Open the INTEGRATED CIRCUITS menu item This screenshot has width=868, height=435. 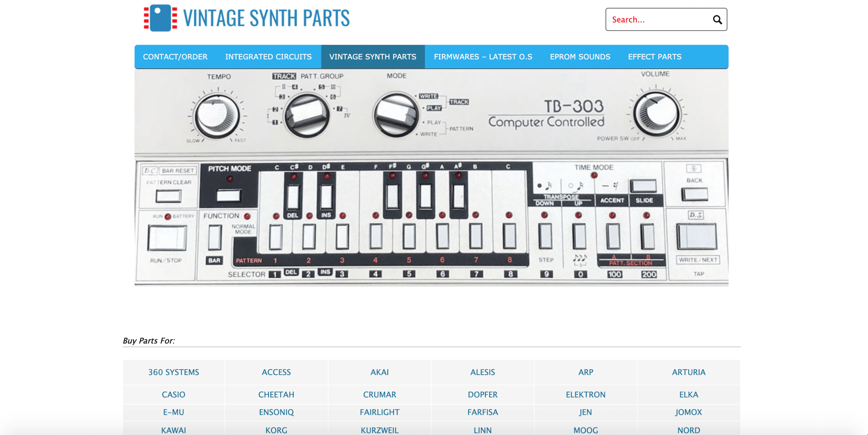tap(269, 57)
